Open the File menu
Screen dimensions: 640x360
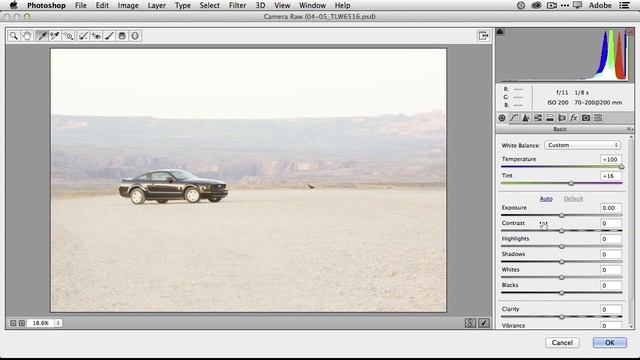(80, 5)
